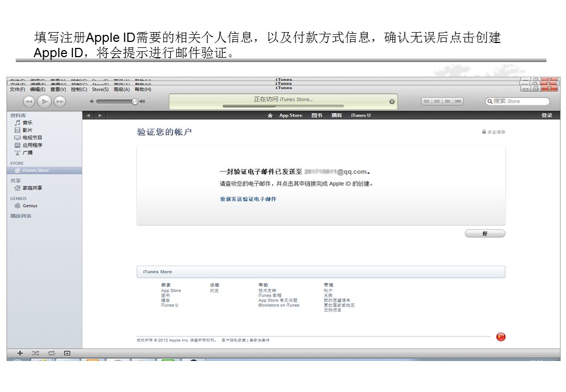Open 编辑(E) menu
566x392 pixels.
[x=38, y=89]
